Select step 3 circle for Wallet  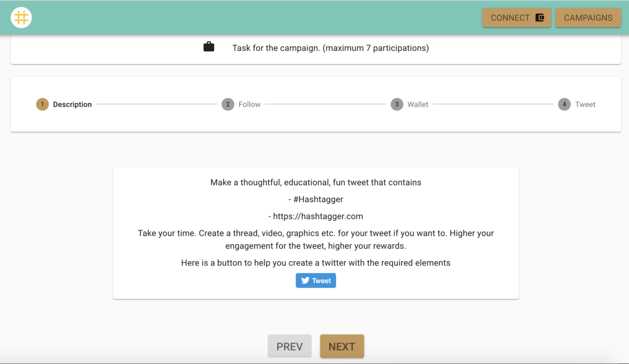[397, 105]
